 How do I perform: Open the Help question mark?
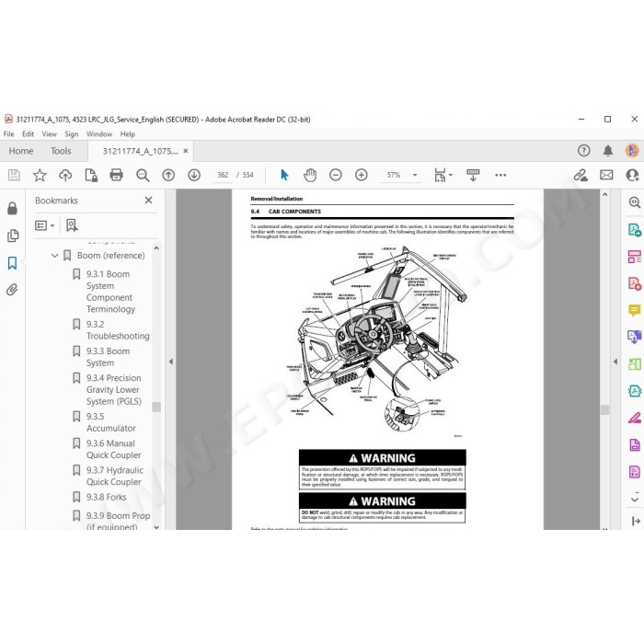(583, 151)
